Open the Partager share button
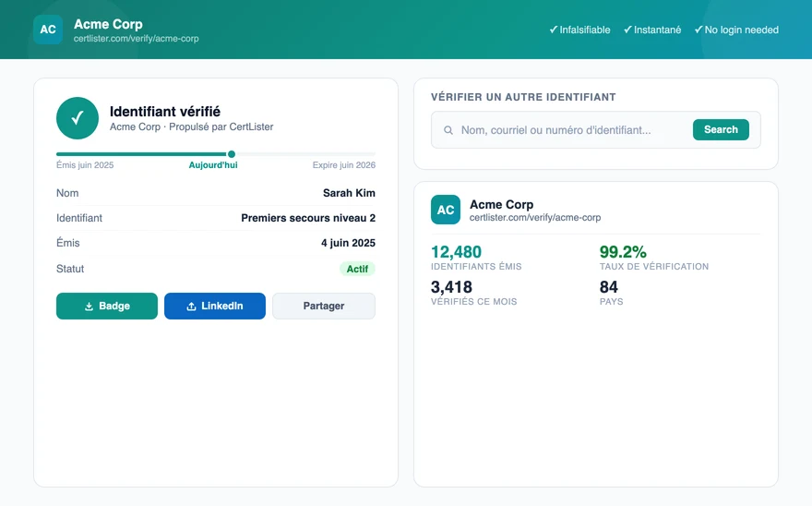The height and width of the screenshot is (506, 812). point(324,306)
